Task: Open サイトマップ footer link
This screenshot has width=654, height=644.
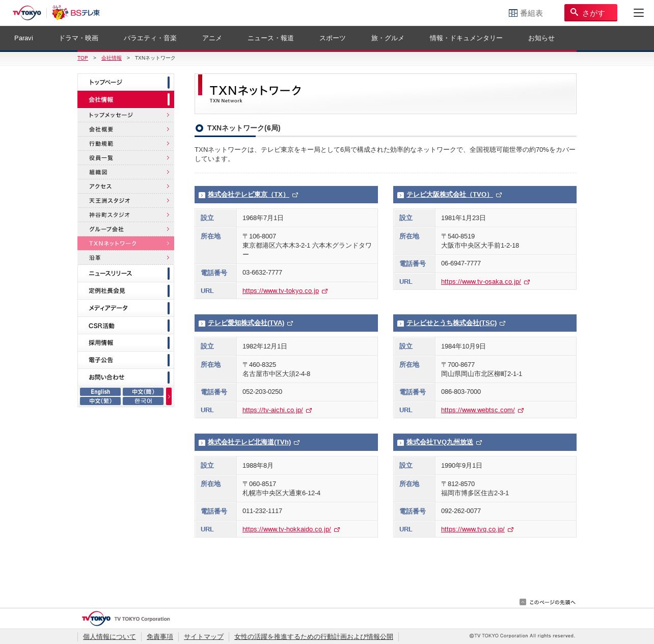Action: [204, 637]
